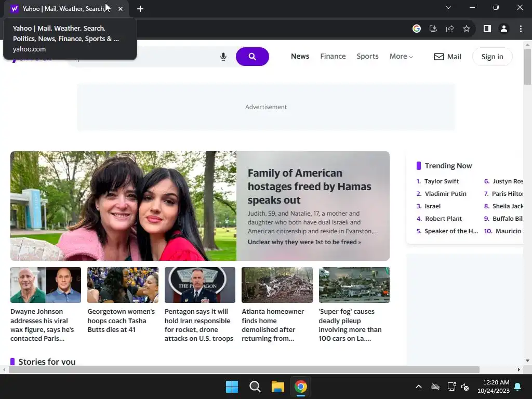Open the Chrome profile avatar icon
Screen dimensions: 532x399
(x=504, y=29)
